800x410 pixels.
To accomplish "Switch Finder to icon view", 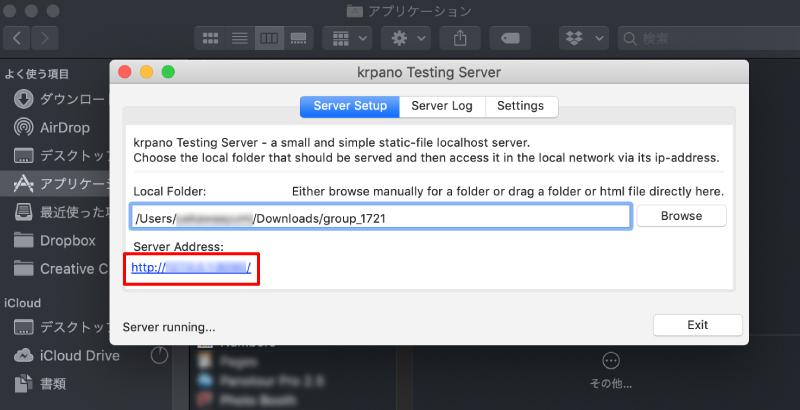I will [x=211, y=38].
